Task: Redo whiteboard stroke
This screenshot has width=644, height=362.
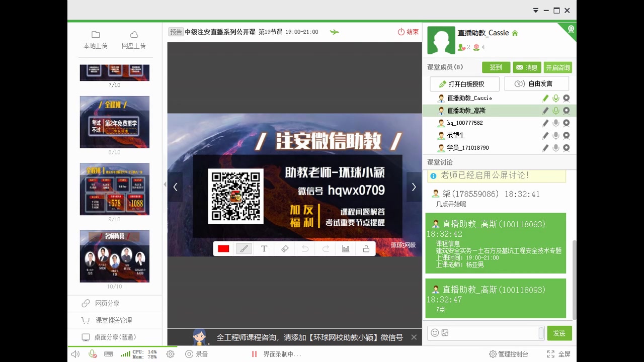Action: pos(326,249)
